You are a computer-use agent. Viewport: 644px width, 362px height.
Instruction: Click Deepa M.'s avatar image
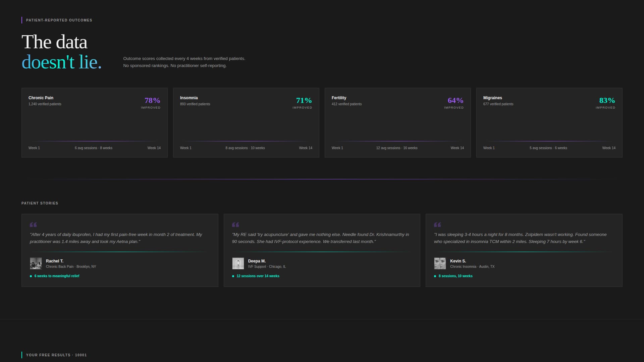coord(238,263)
